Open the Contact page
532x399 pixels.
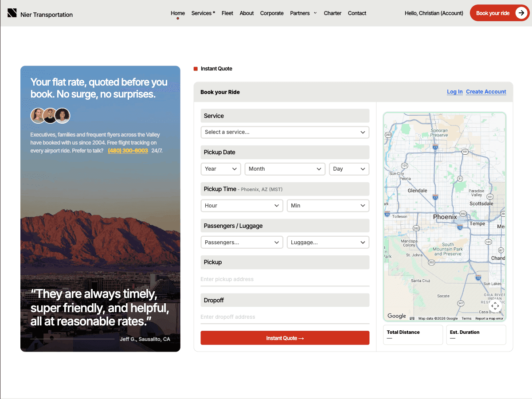pos(357,13)
